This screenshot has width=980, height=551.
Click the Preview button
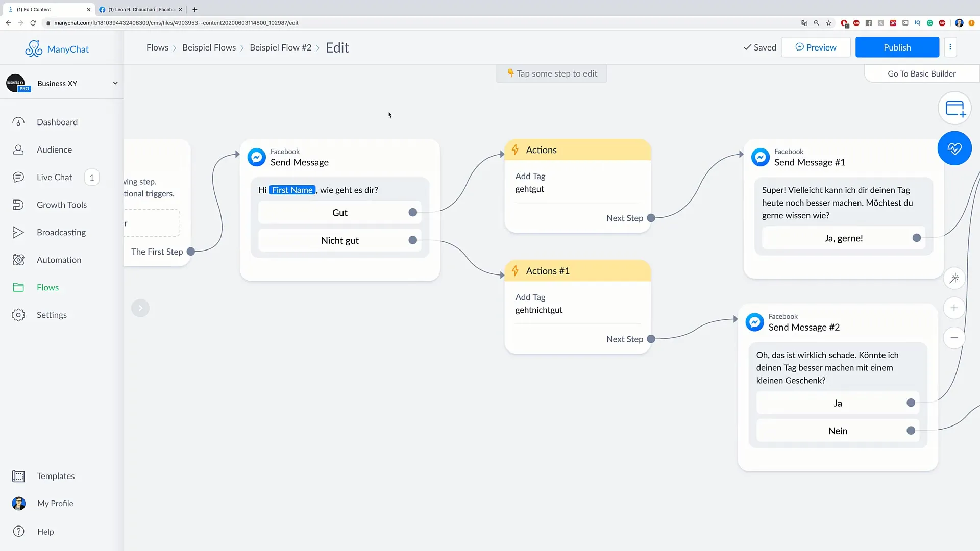click(816, 47)
